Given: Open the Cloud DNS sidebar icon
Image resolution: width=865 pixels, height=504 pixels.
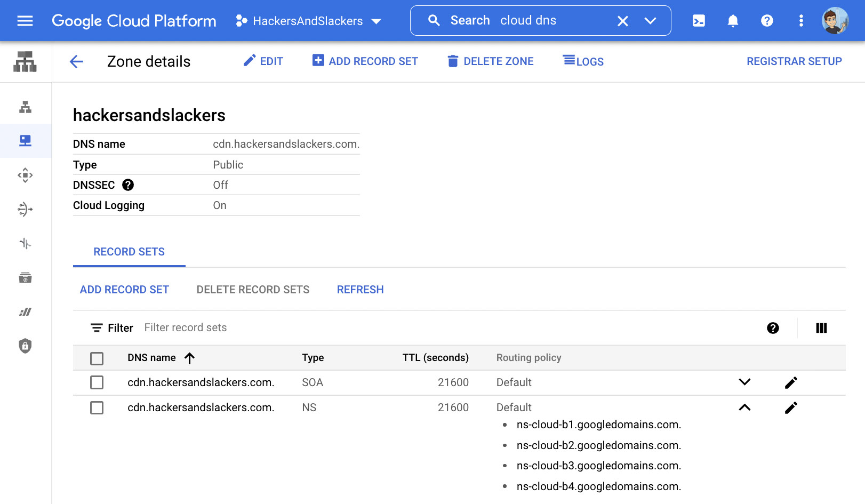Looking at the screenshot, I should (x=25, y=141).
